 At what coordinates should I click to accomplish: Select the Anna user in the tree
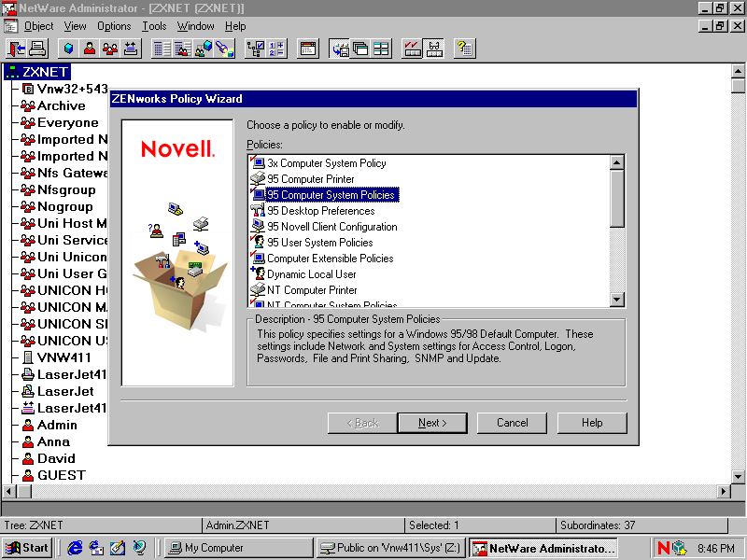(x=53, y=441)
